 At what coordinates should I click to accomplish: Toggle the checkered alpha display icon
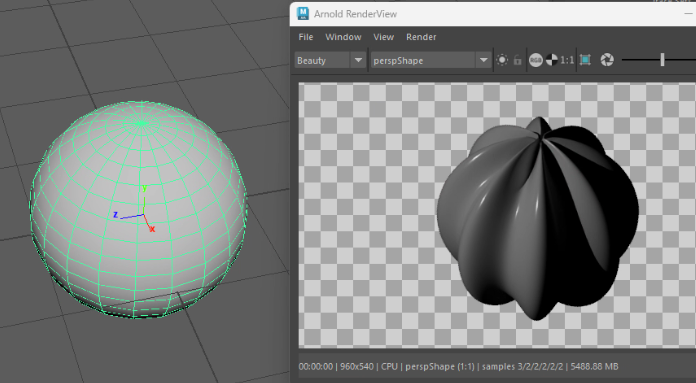pyautogui.click(x=552, y=60)
